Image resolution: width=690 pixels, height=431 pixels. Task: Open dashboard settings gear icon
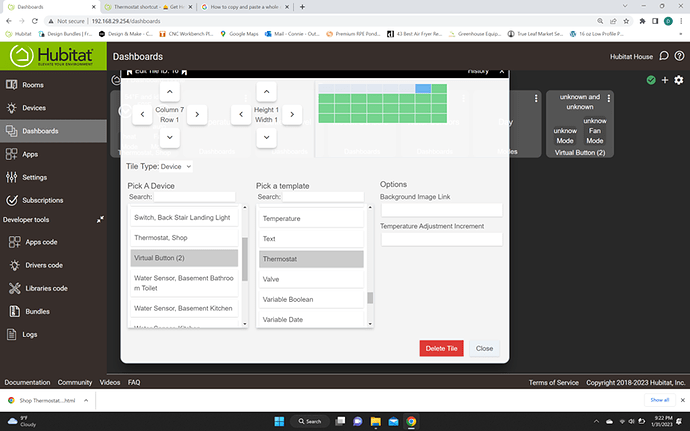(x=679, y=80)
